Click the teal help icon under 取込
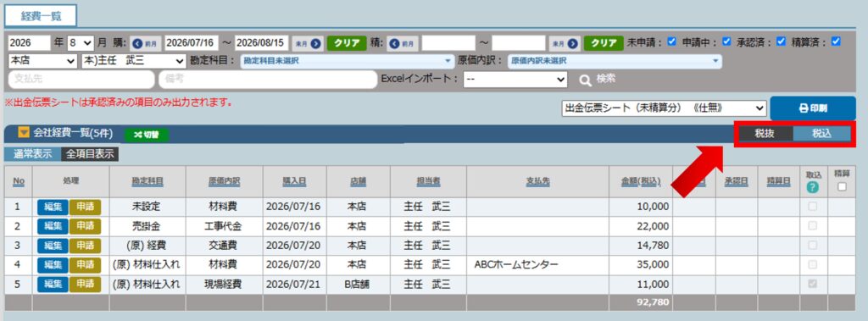The image size is (868, 321). coord(812,187)
